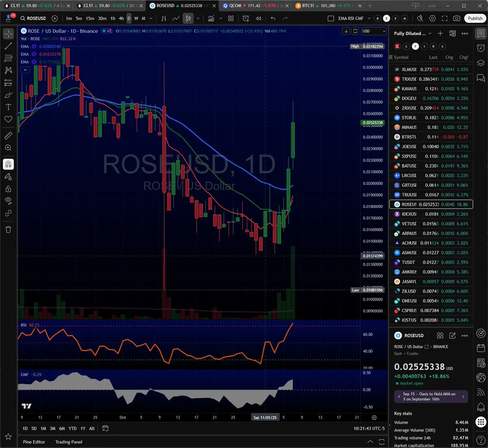Click the Publish button
The height and width of the screenshot is (448, 488).
tap(475, 18)
